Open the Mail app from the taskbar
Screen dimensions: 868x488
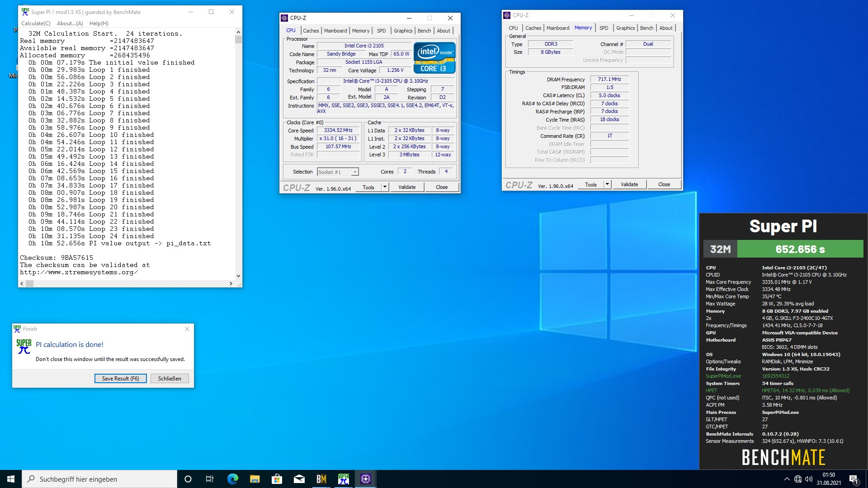[299, 479]
